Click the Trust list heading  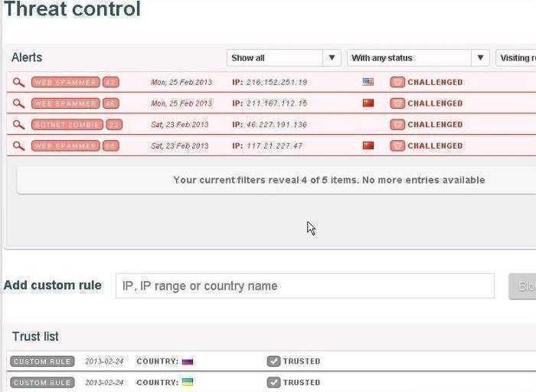(35, 337)
